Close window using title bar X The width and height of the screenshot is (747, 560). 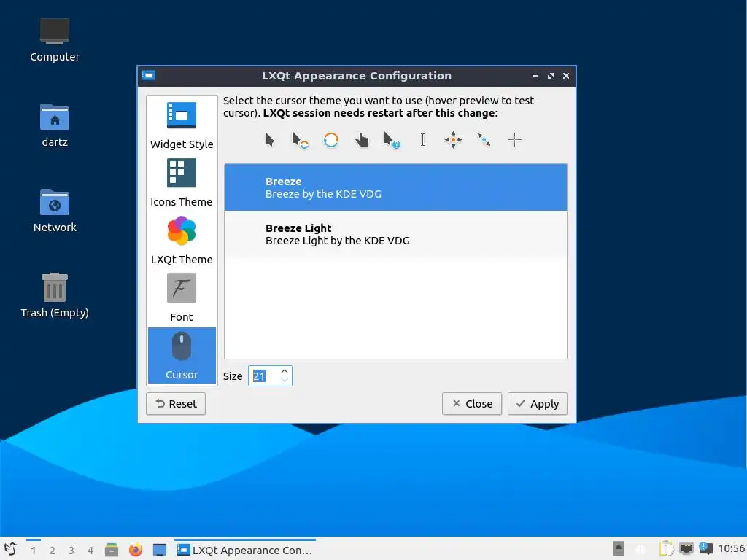pos(566,76)
